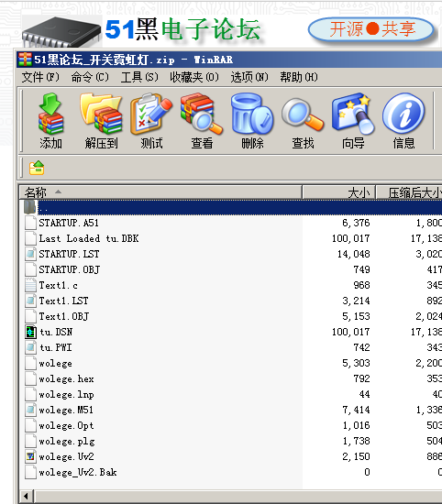
Task: Click the 开源●共享 banner button
Action: point(371,29)
